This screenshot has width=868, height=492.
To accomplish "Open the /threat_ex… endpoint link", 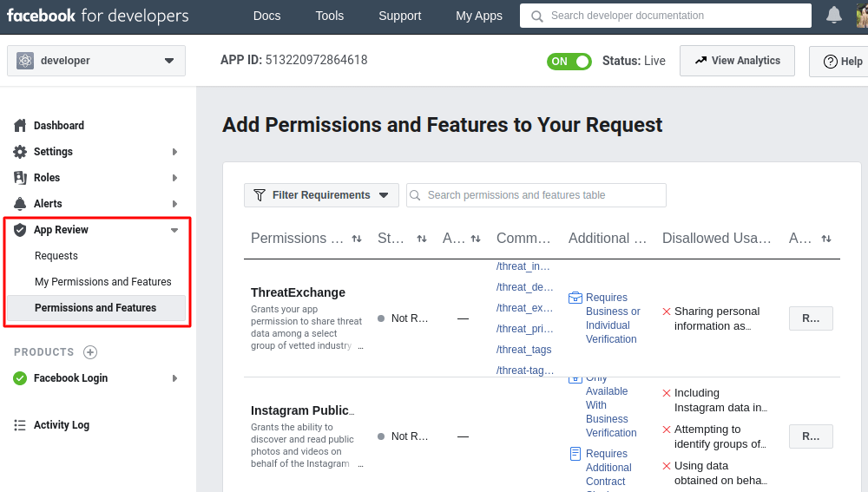I will point(525,308).
